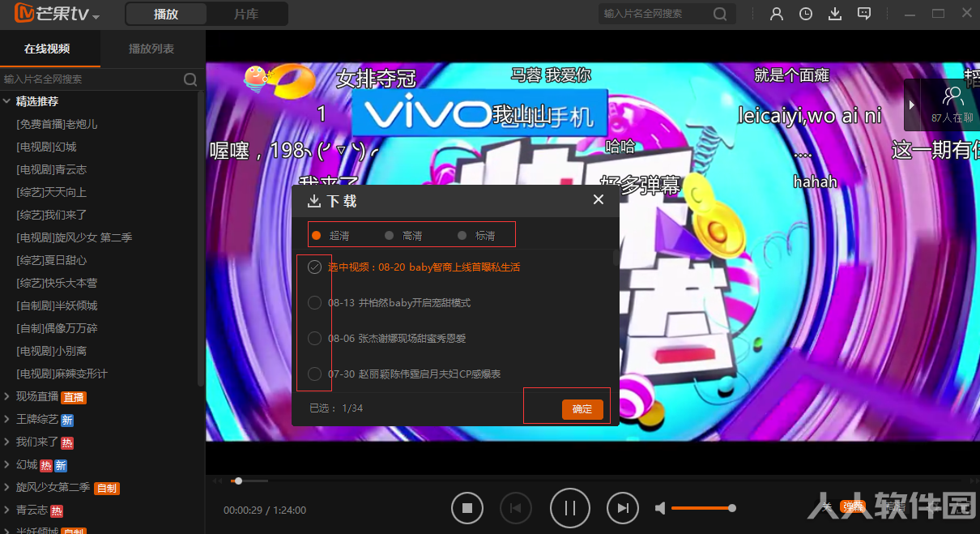
Task: Expand the 青云志 category in tree
Action: pyautogui.click(x=7, y=511)
